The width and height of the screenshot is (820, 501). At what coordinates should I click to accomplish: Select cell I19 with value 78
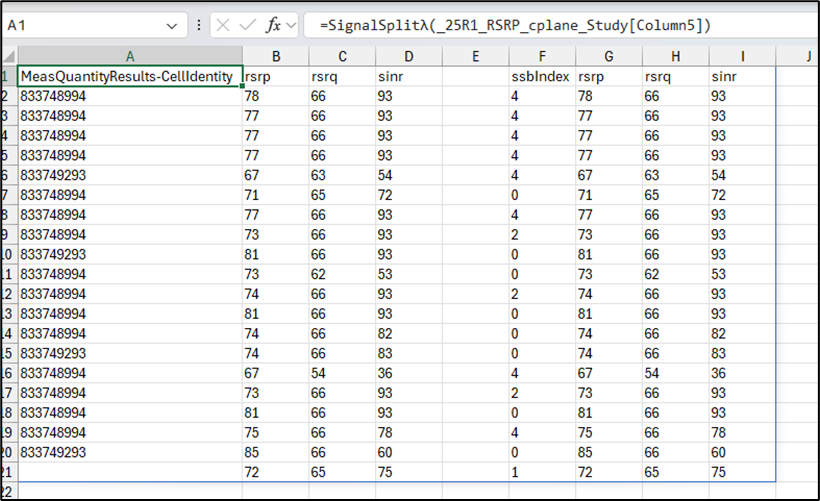pos(742,432)
